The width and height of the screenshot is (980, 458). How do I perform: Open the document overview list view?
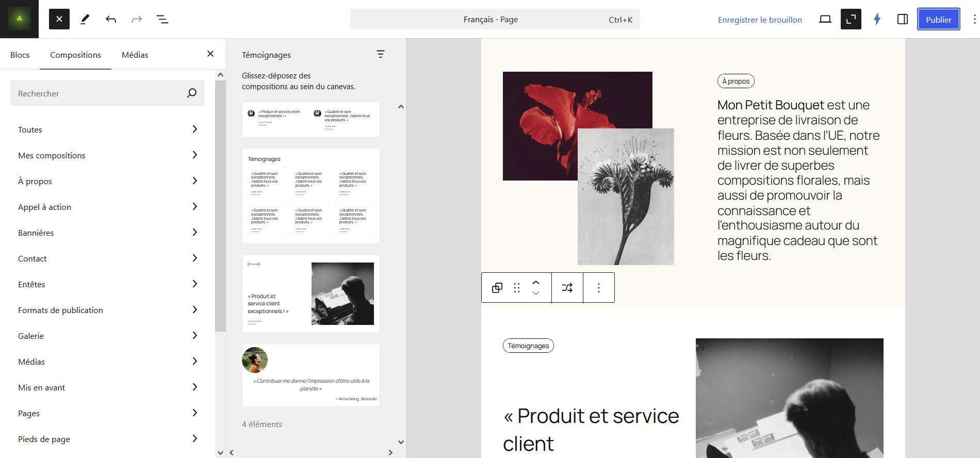pyautogui.click(x=162, y=19)
